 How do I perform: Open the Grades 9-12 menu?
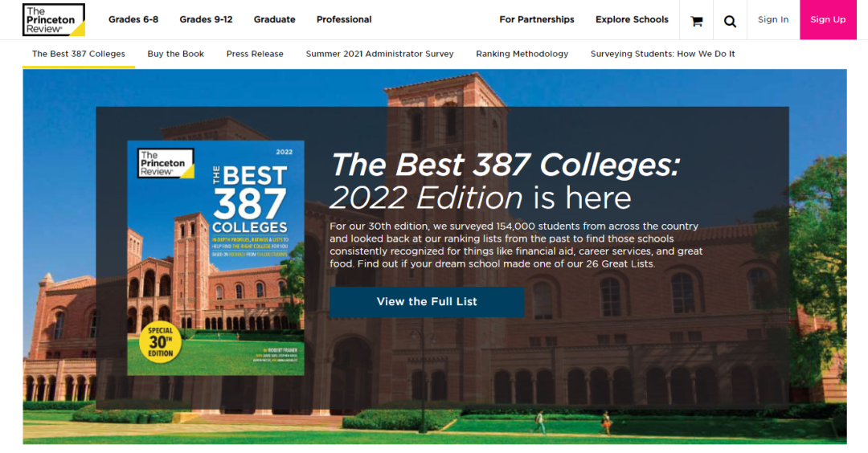(x=206, y=19)
